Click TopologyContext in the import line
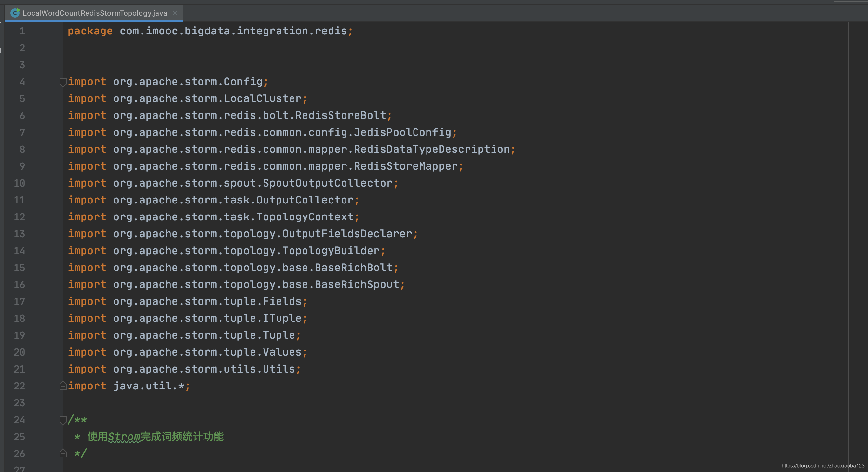 [x=305, y=217]
